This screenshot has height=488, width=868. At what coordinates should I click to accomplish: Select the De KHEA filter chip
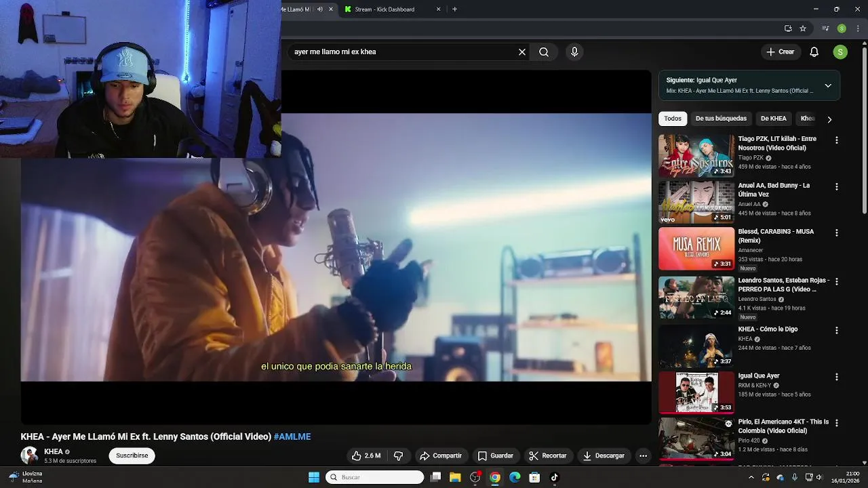774,119
